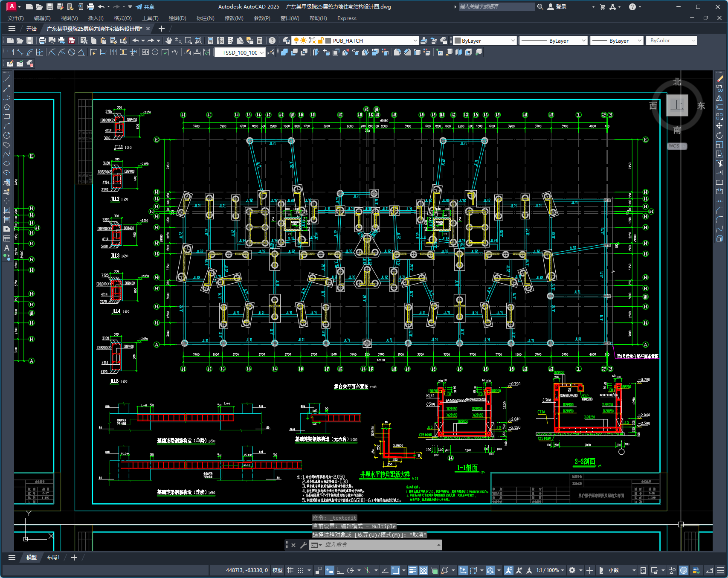728x578 pixels.
Task: Toggle lineweight display
Action: tap(413, 570)
